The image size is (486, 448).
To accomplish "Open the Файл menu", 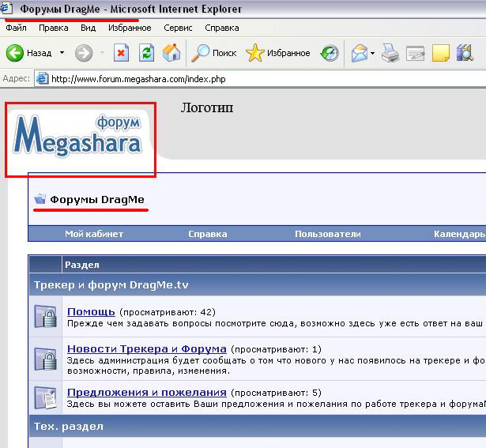I will point(16,28).
